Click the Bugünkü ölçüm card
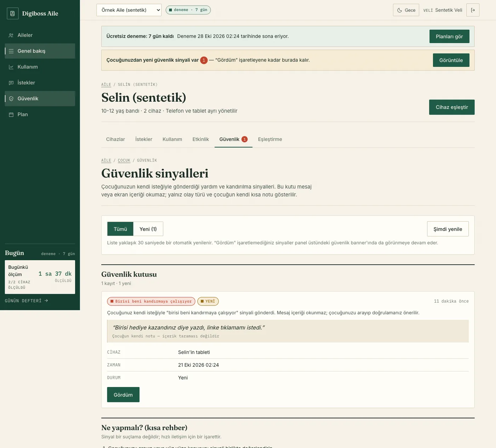Viewport: 496px width, 448px height. (40, 277)
